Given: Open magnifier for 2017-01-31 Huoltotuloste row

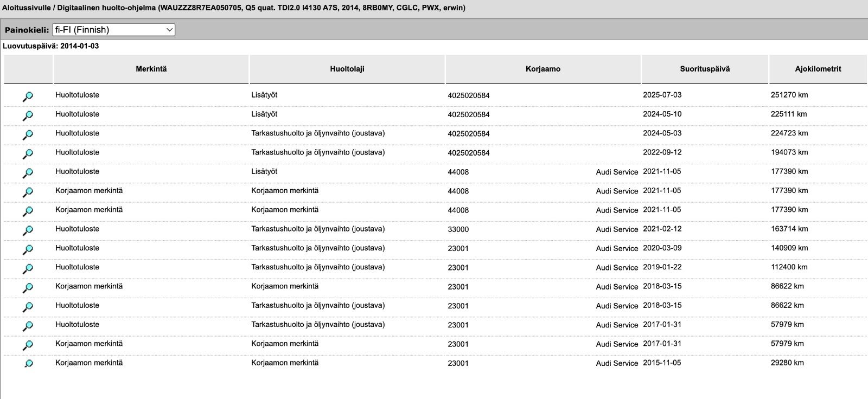Looking at the screenshot, I should [x=28, y=326].
